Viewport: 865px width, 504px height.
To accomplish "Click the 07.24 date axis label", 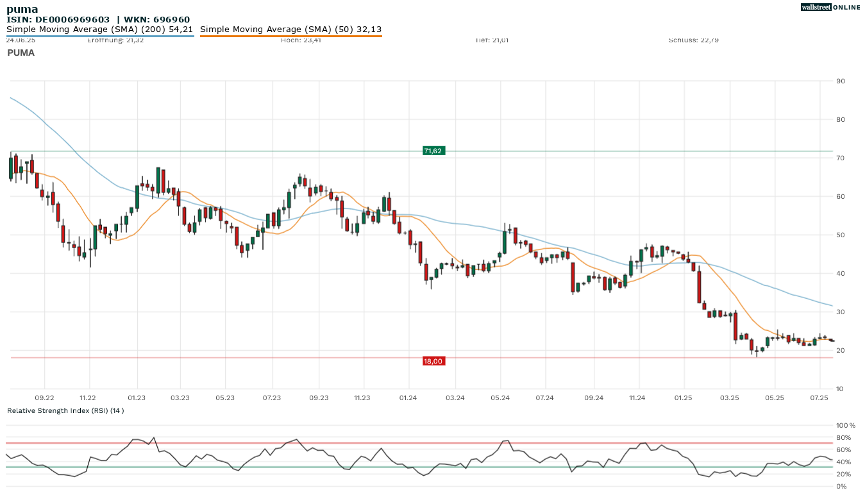I will tap(544, 398).
